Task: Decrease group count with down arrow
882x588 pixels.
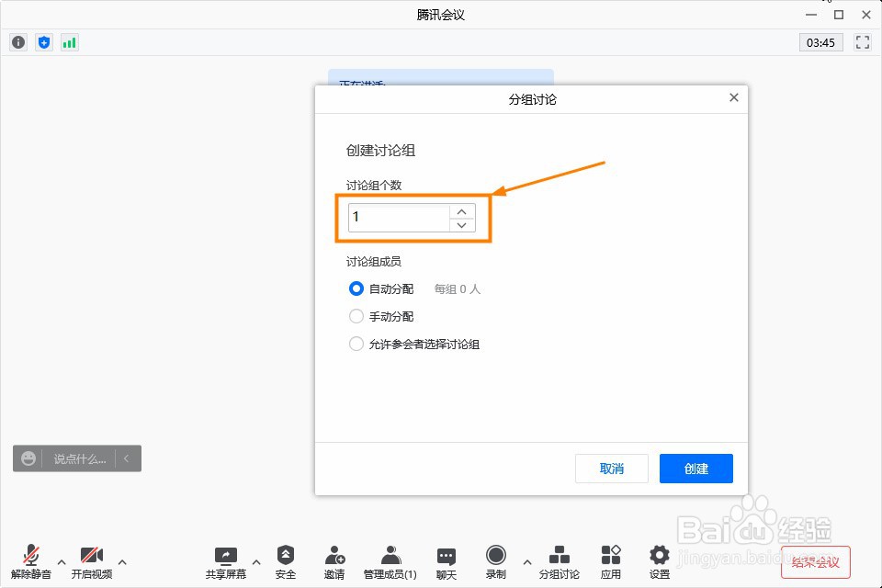Action: point(462,225)
